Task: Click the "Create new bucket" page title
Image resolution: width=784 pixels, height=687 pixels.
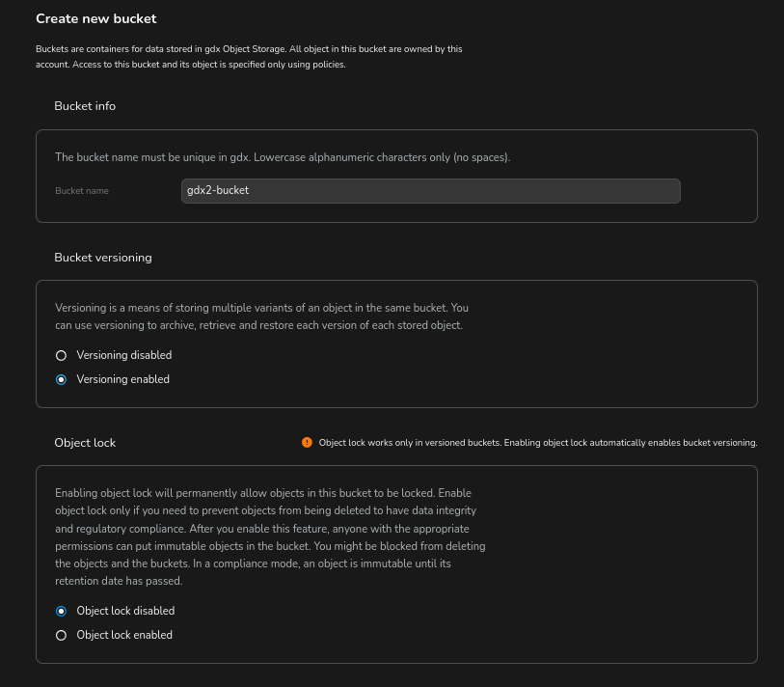Action: tap(96, 18)
